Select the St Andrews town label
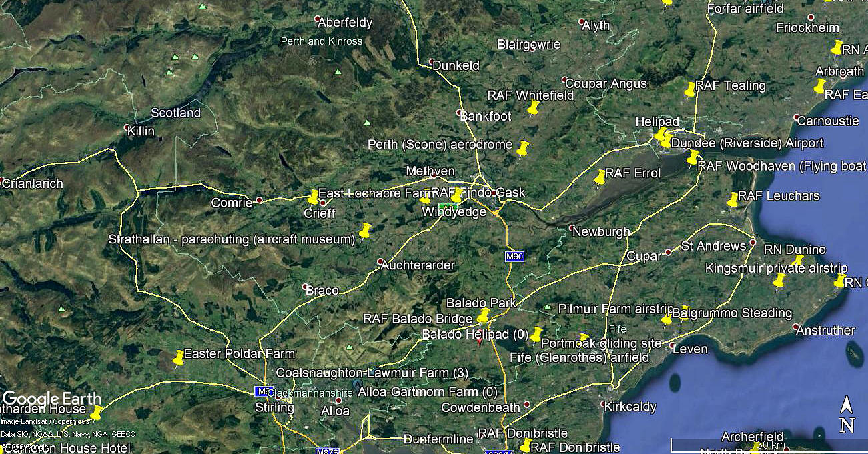 (713, 247)
